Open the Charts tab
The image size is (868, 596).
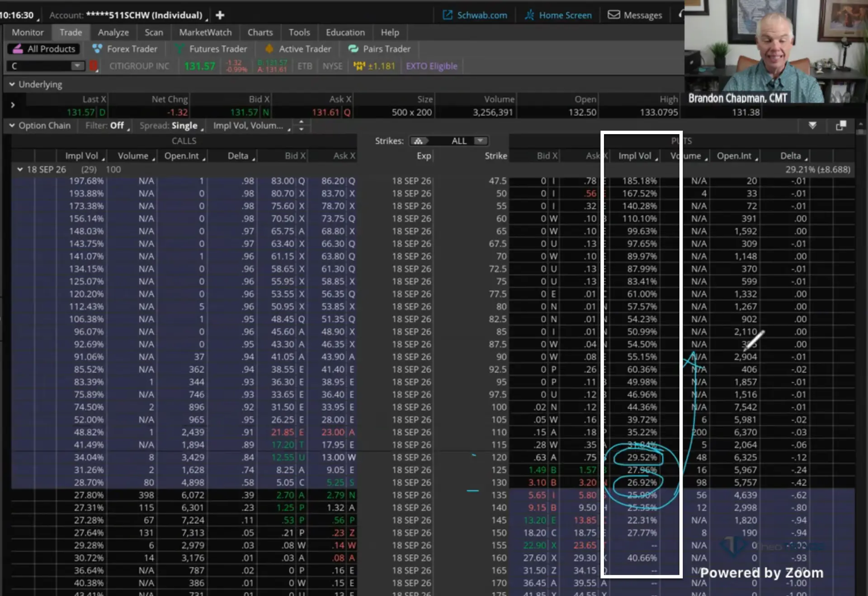click(x=260, y=33)
